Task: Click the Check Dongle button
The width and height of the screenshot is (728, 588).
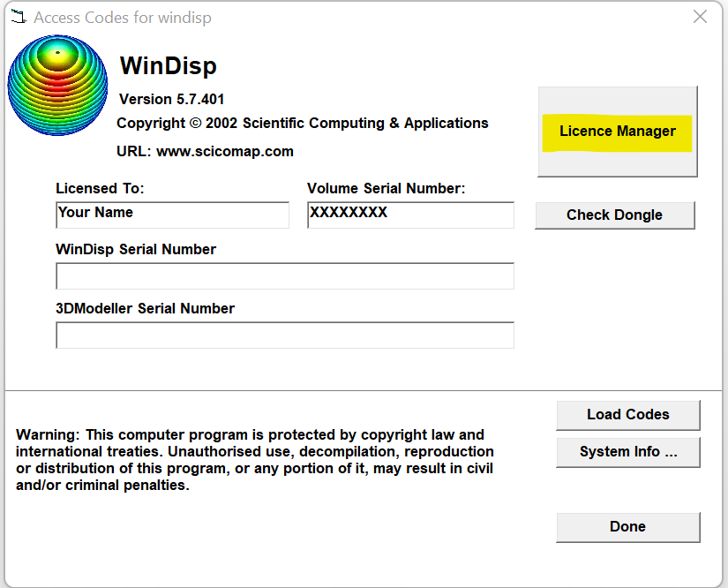Action: [x=614, y=215]
